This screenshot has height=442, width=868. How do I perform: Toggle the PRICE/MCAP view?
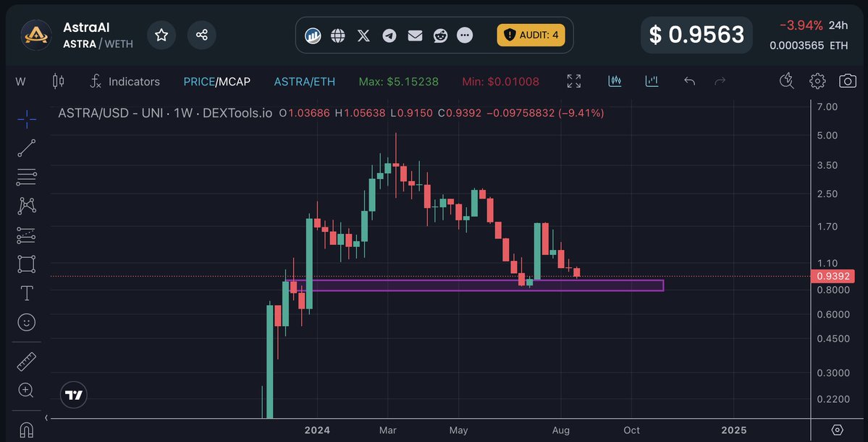click(x=217, y=81)
